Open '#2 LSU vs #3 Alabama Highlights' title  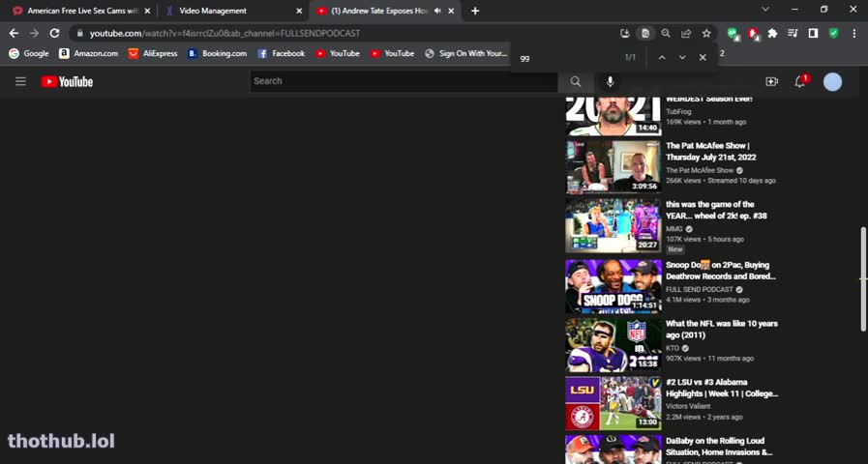(723, 388)
